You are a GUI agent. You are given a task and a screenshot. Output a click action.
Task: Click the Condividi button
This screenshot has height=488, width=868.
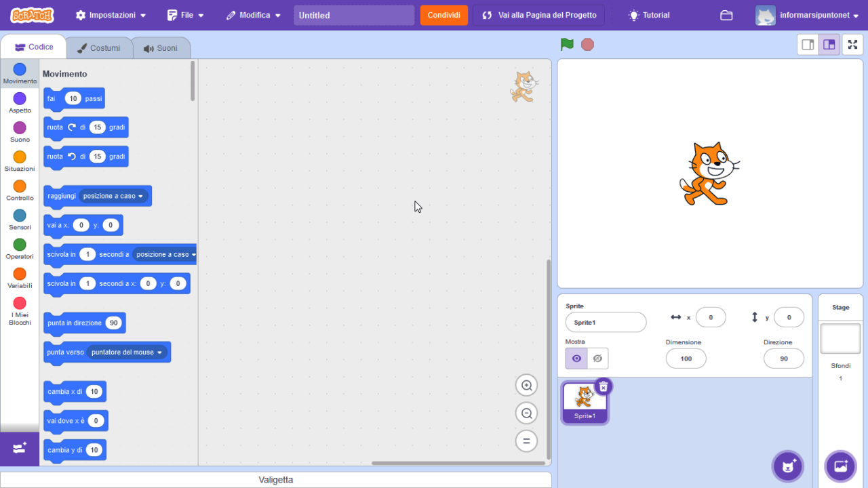(443, 15)
